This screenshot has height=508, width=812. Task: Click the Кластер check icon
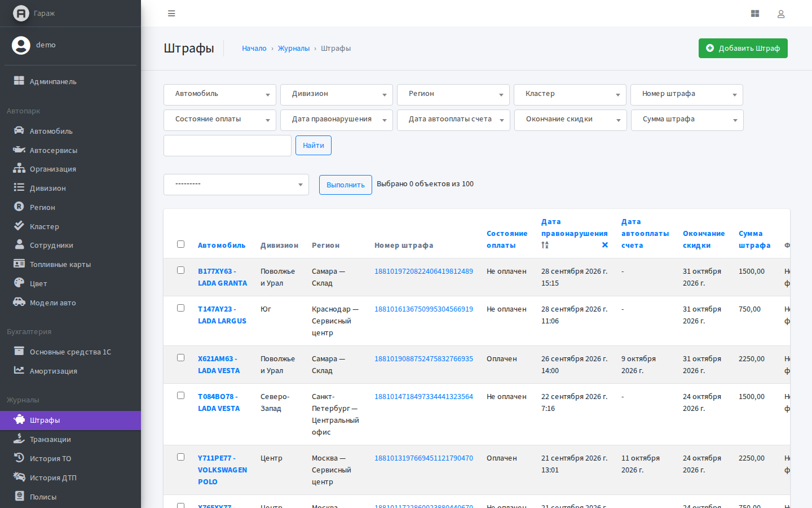19,226
